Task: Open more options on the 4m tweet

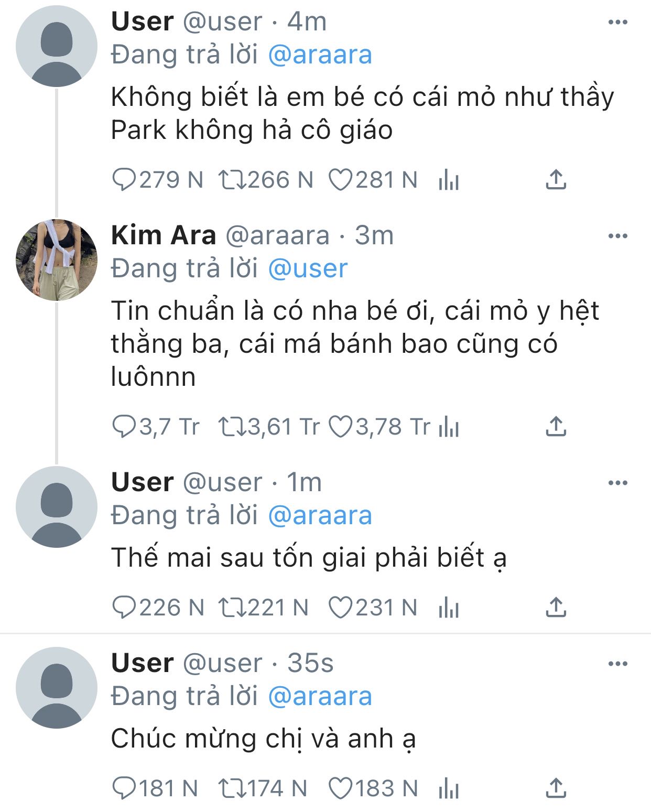Action: (x=617, y=22)
